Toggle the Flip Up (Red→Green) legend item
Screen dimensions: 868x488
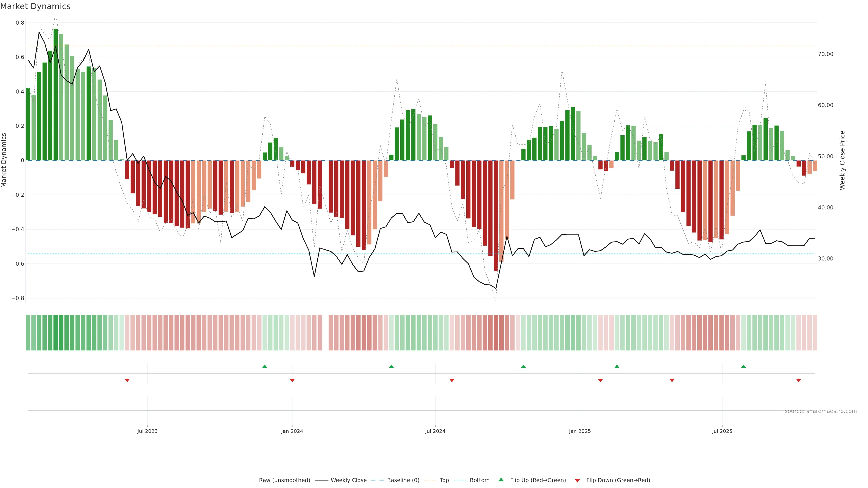[538, 480]
